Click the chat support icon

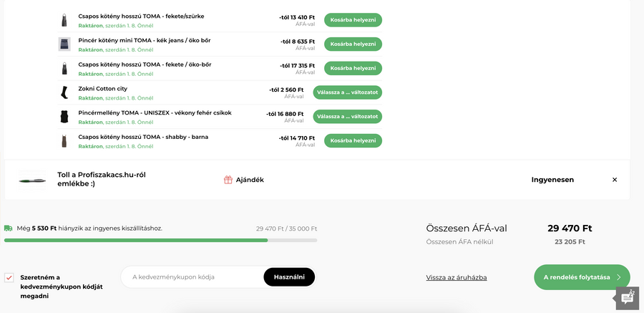[x=627, y=298]
